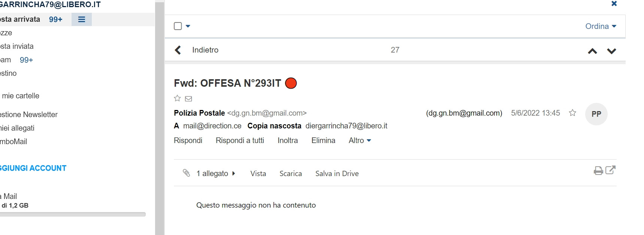Open the Ordina sort dropdown
The width and height of the screenshot is (644, 235).
(601, 26)
